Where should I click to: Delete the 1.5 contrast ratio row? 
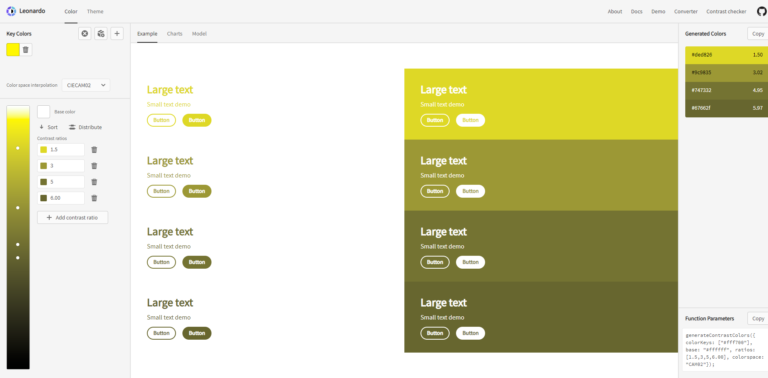95,150
